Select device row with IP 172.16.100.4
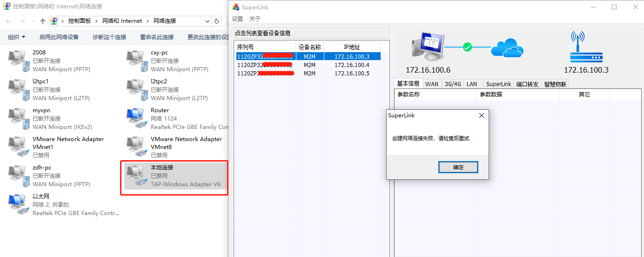This screenshot has width=644, height=257. pyautogui.click(x=307, y=65)
